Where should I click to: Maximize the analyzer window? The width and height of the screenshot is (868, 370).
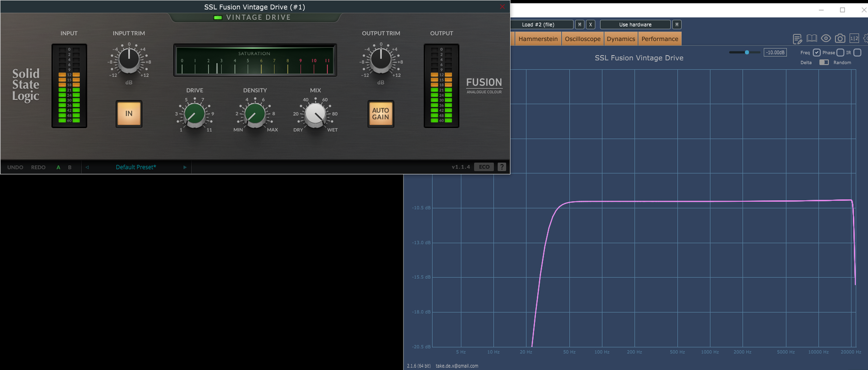842,10
